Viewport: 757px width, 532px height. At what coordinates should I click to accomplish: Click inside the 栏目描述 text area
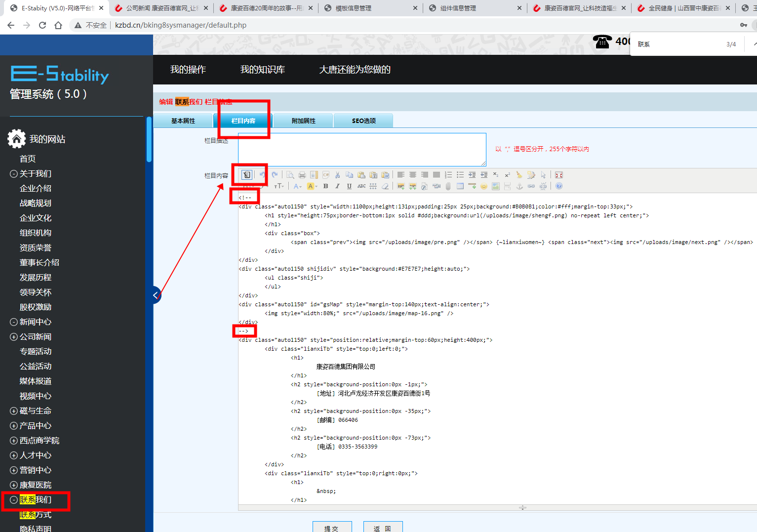[x=362, y=149]
